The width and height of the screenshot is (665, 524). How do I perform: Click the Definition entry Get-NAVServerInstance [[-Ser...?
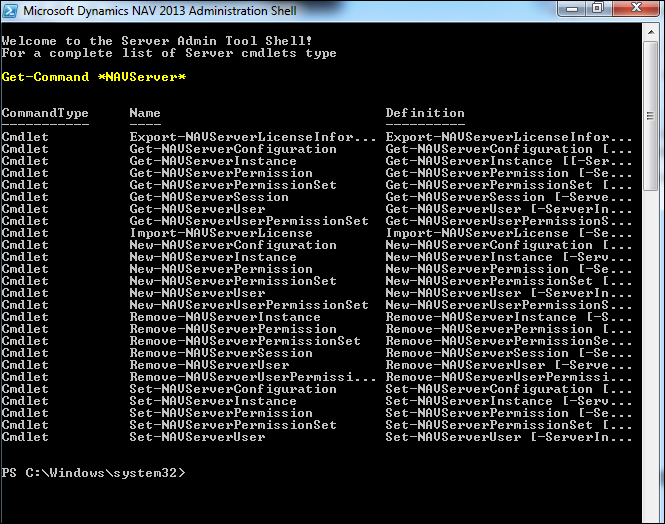(509, 161)
